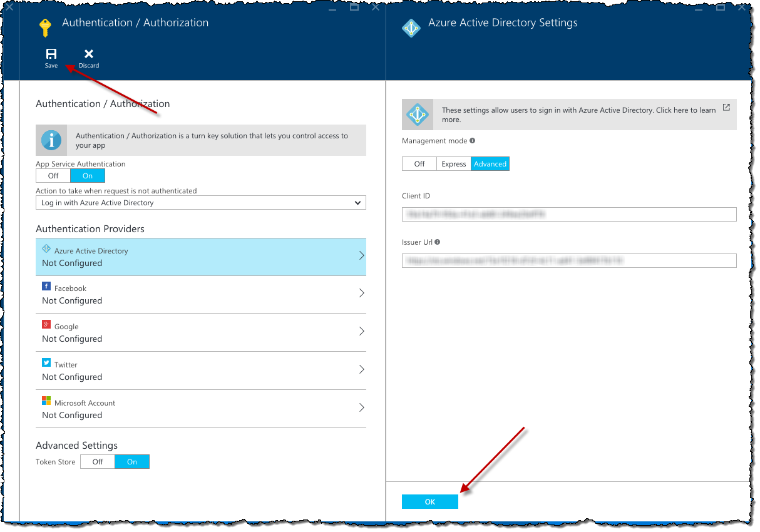Image resolution: width=760 pixels, height=532 pixels.
Task: Maximize the Authentication / Authorization blade
Action: (354, 7)
